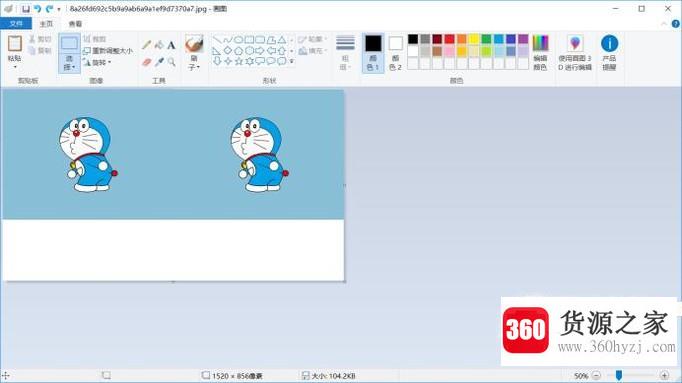Expand the full Shapes gallery arrow
The height and width of the screenshot is (383, 682).
point(292,61)
